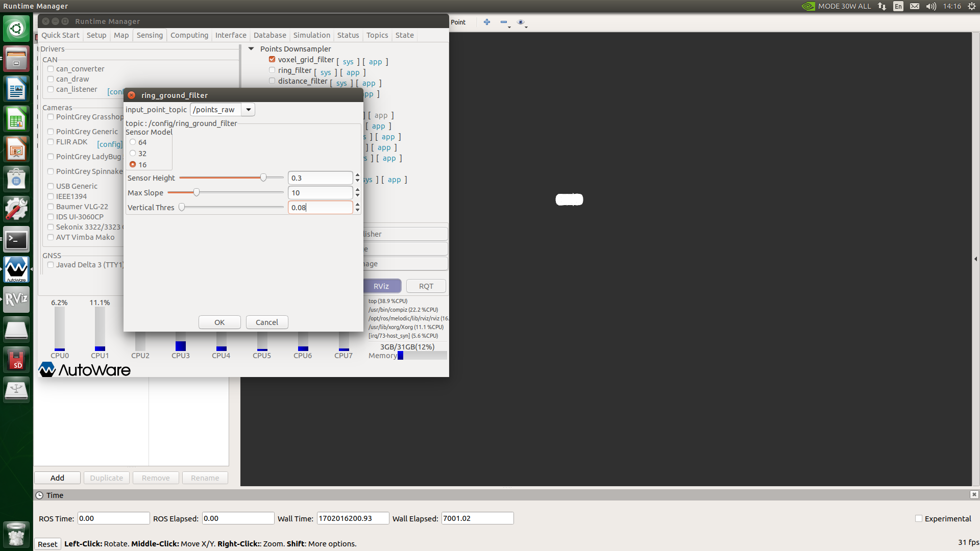Open the NVIDIA power mode indicator
Image resolution: width=980 pixels, height=551 pixels.
pyautogui.click(x=837, y=6)
